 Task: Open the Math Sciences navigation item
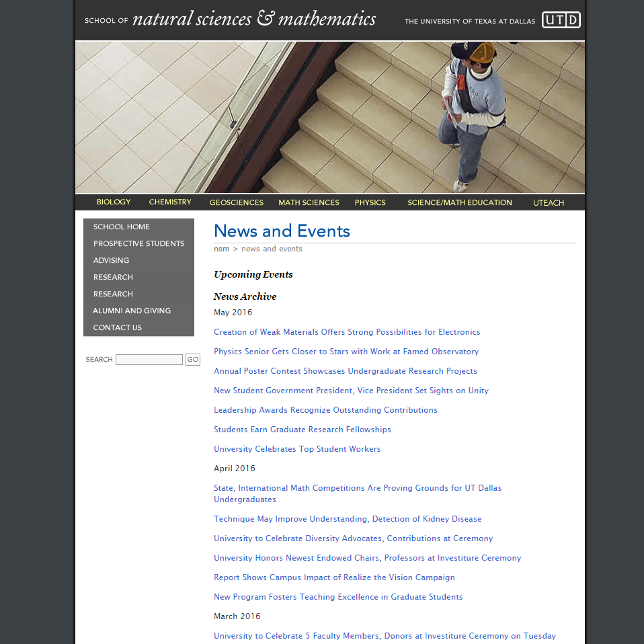coord(309,202)
